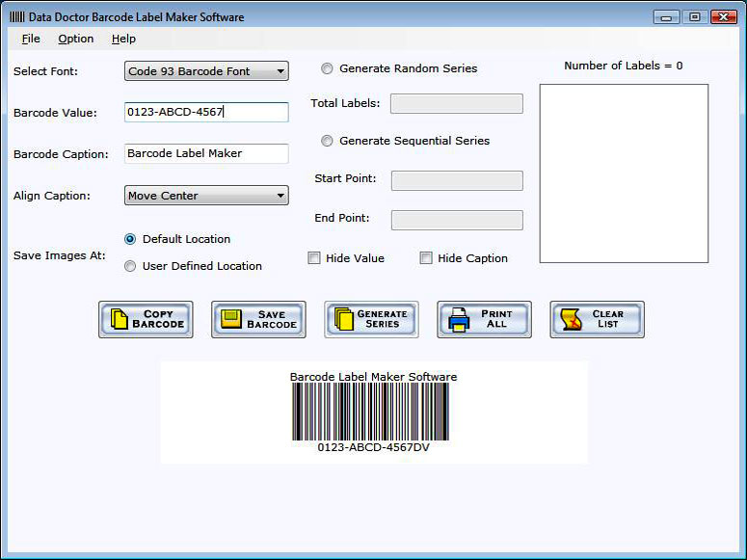Maximize the Barcode Label Maker window
The height and width of the screenshot is (560, 747).
tap(695, 17)
